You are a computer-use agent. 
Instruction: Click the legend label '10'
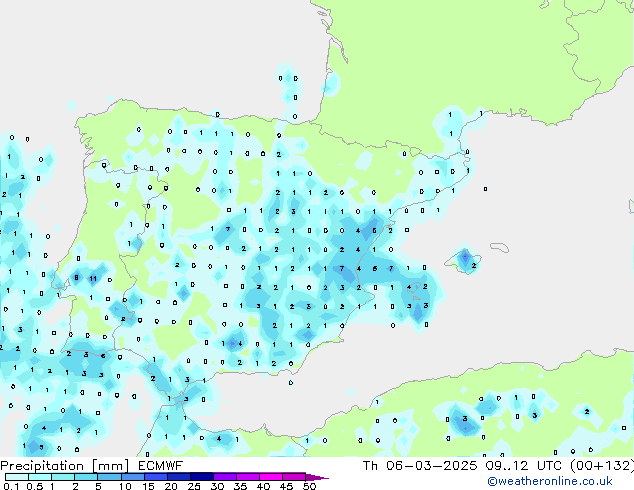(125, 486)
